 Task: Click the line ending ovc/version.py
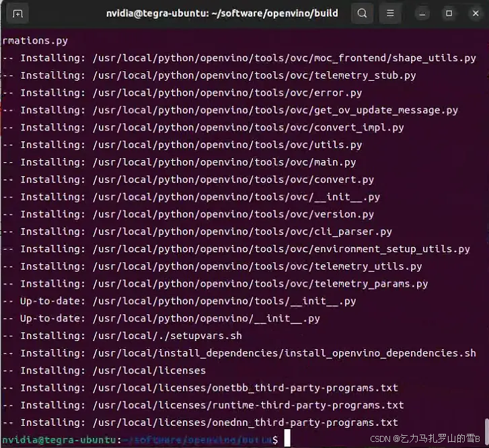click(x=188, y=215)
